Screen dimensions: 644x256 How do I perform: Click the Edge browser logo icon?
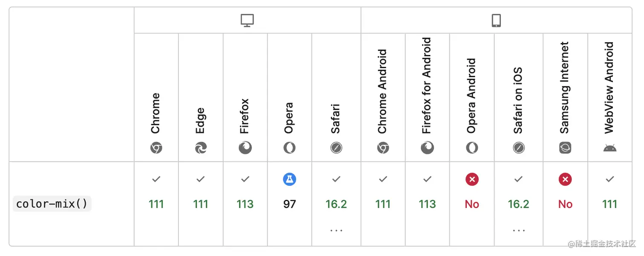[201, 148]
